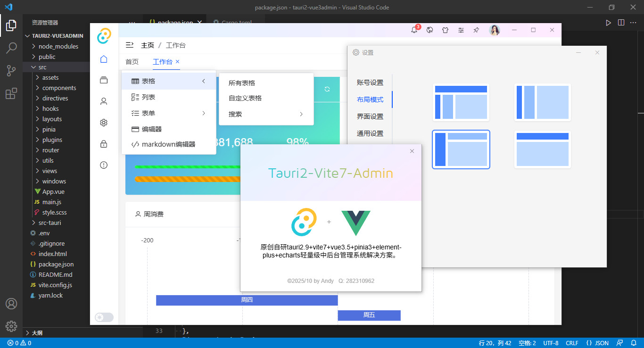This screenshot has height=348, width=644.
Task: Click the 周四 bar in chart
Action: (247, 300)
